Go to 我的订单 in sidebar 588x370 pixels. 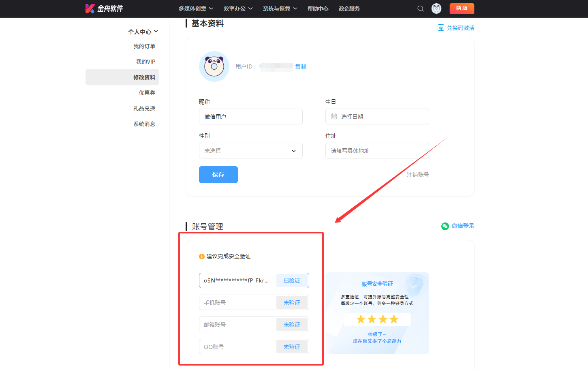click(x=144, y=46)
